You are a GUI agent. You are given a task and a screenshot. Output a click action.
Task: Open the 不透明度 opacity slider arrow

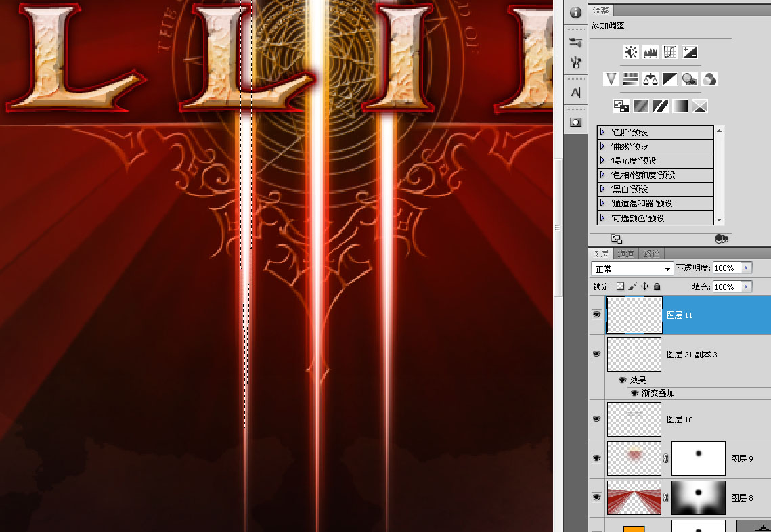click(x=747, y=268)
